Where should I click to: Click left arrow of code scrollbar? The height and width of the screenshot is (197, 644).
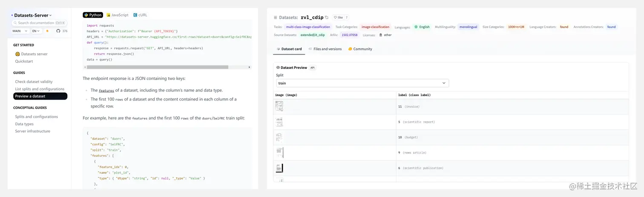[85, 67]
